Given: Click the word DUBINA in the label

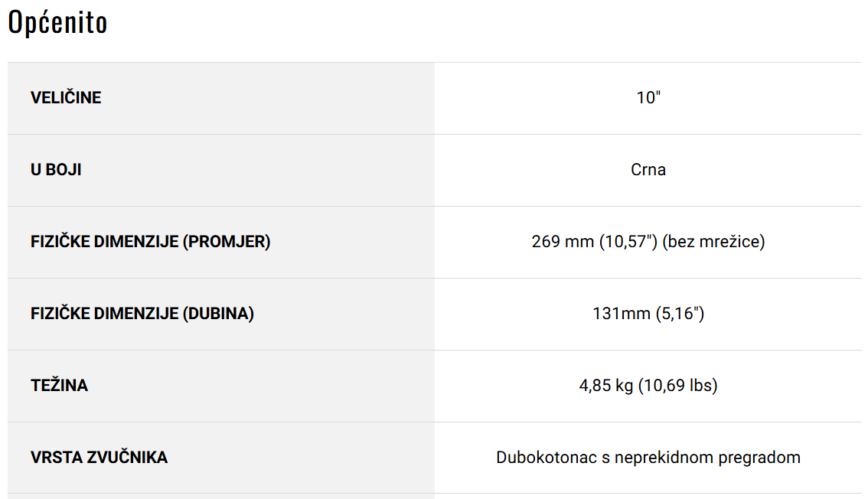Looking at the screenshot, I should click(218, 314).
